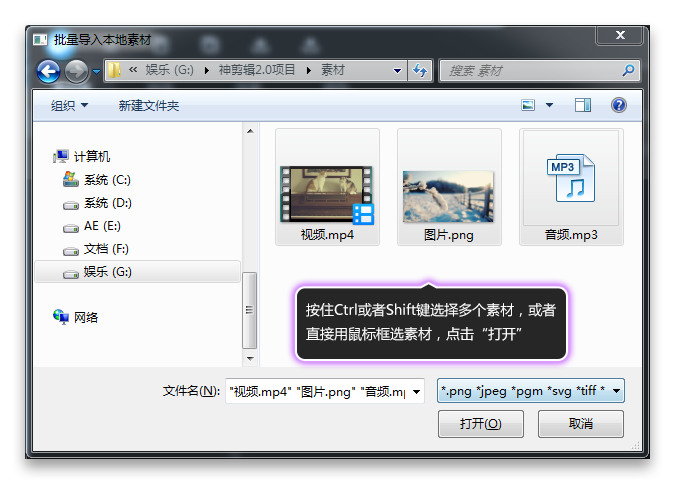
Task: Expand the arrow after 神剪辑2.0项目 in the breadcrumb
Action: click(x=308, y=70)
